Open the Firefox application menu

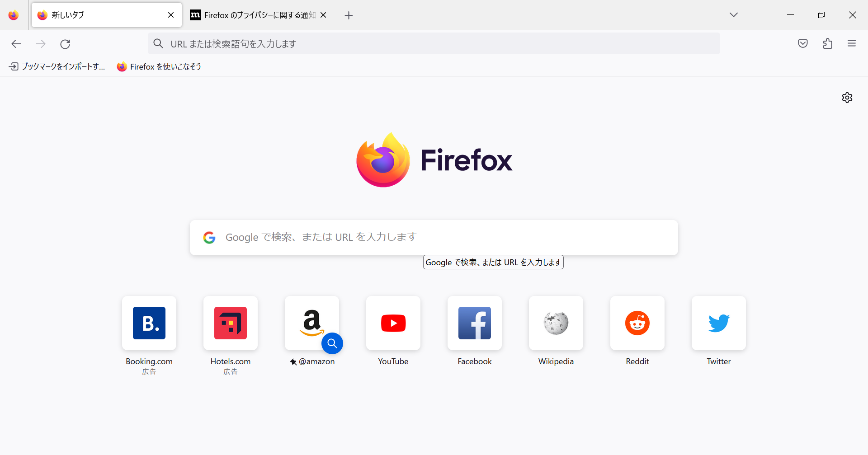[852, 43]
